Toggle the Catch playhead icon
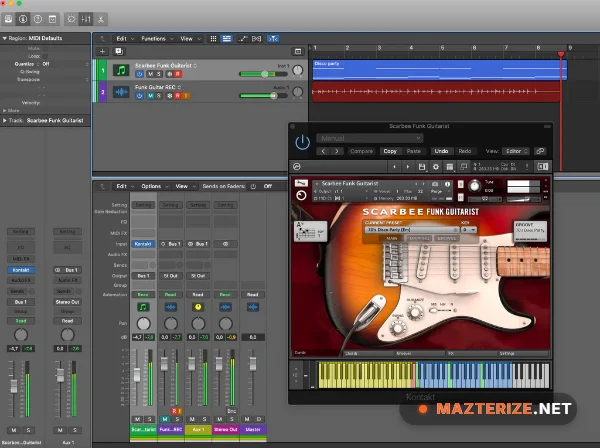The height and width of the screenshot is (448, 600). click(273, 39)
